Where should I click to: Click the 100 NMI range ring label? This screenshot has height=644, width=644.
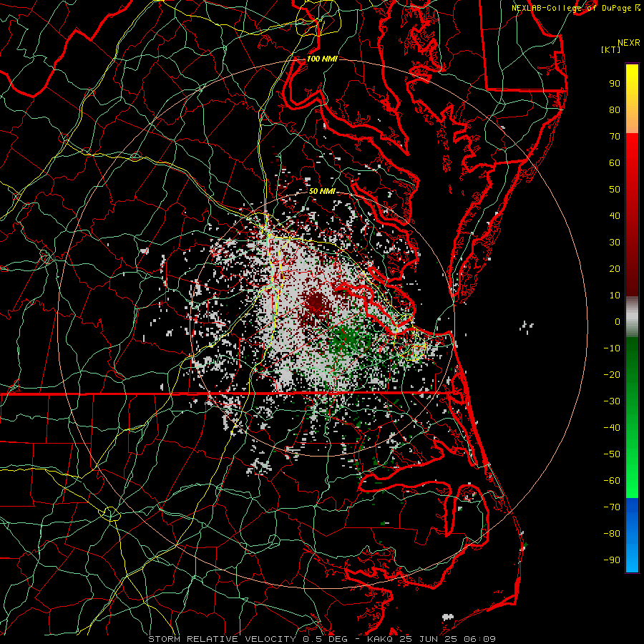[322, 59]
